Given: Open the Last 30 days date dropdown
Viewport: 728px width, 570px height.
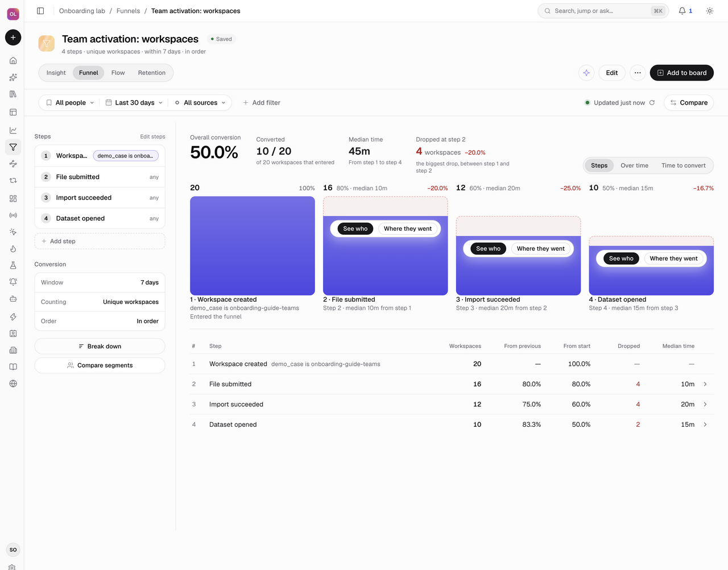Looking at the screenshot, I should tap(134, 103).
